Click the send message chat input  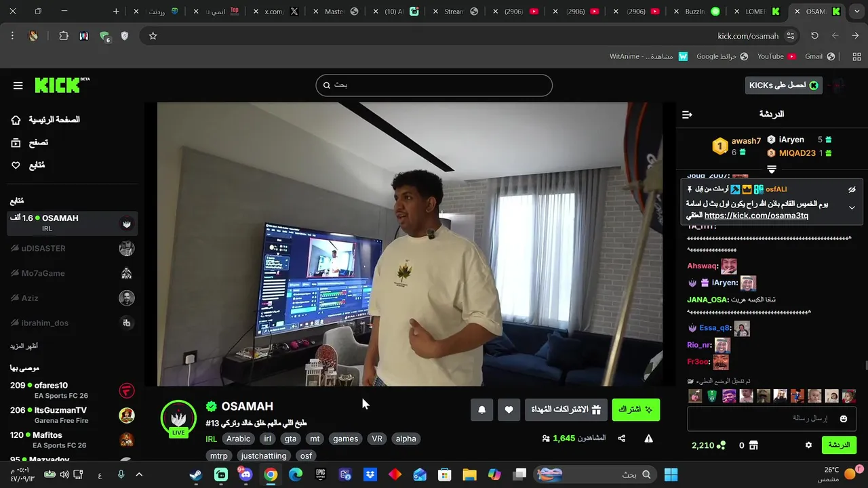tap(772, 419)
